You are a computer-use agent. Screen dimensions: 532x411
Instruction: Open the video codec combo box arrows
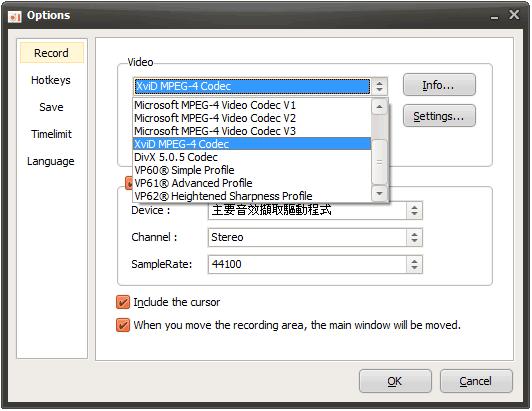click(379, 86)
